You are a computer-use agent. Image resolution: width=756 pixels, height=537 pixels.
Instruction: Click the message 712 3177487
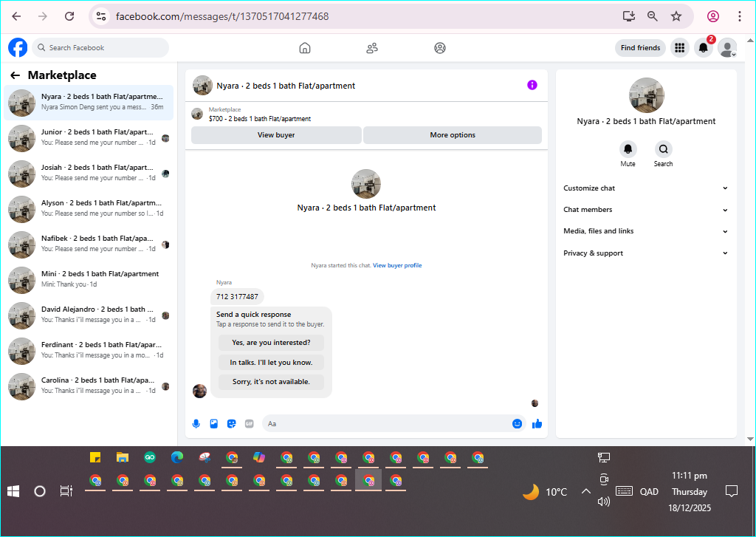(237, 297)
